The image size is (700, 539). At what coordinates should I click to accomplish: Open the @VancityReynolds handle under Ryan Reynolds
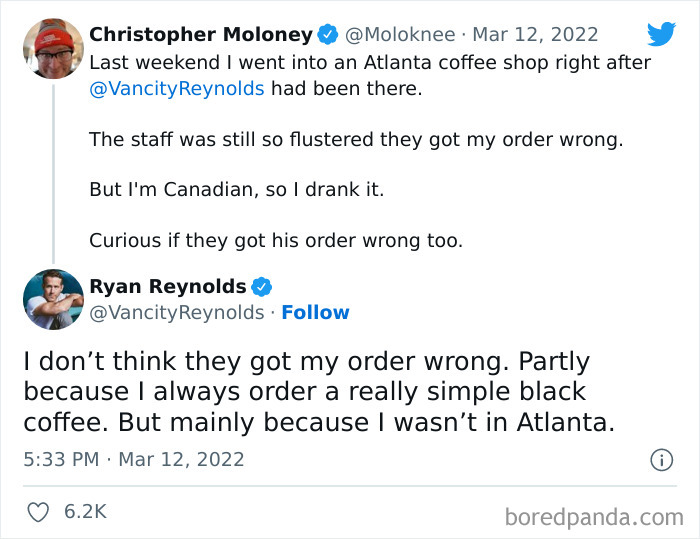177,313
